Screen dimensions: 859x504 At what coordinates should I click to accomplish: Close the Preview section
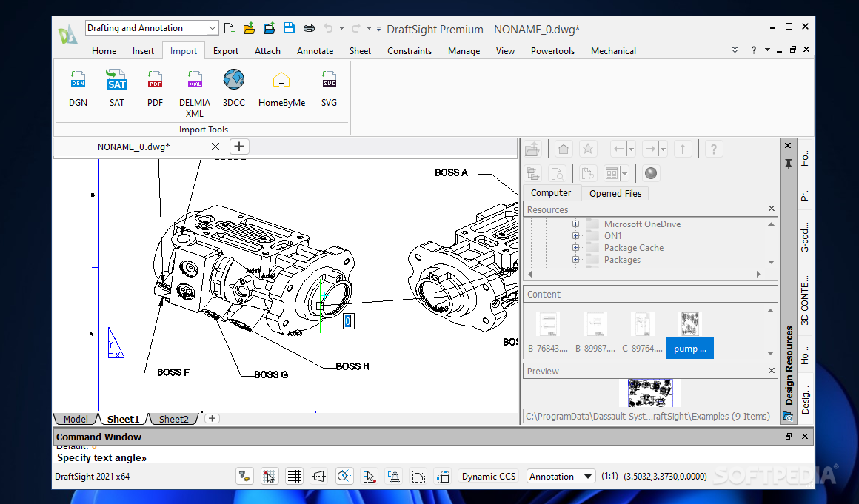coord(772,371)
